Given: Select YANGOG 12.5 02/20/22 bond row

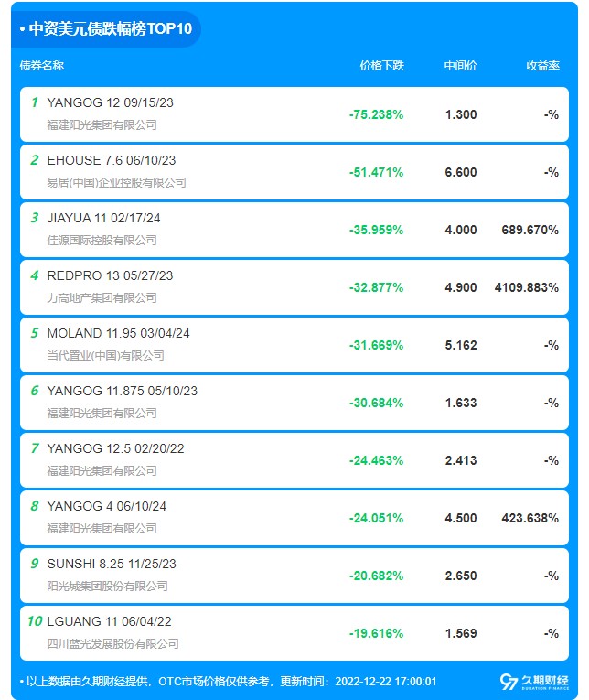Looking at the screenshot, I should coord(294,460).
